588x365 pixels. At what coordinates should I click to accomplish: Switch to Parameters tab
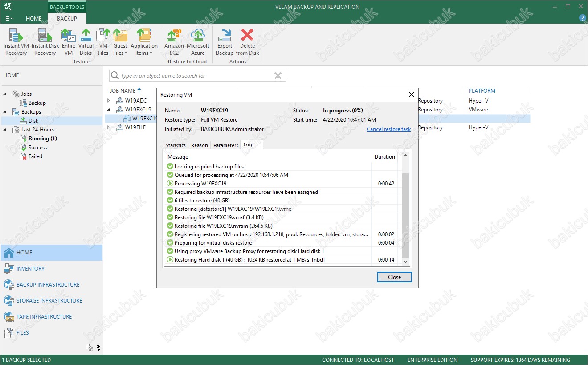(226, 145)
